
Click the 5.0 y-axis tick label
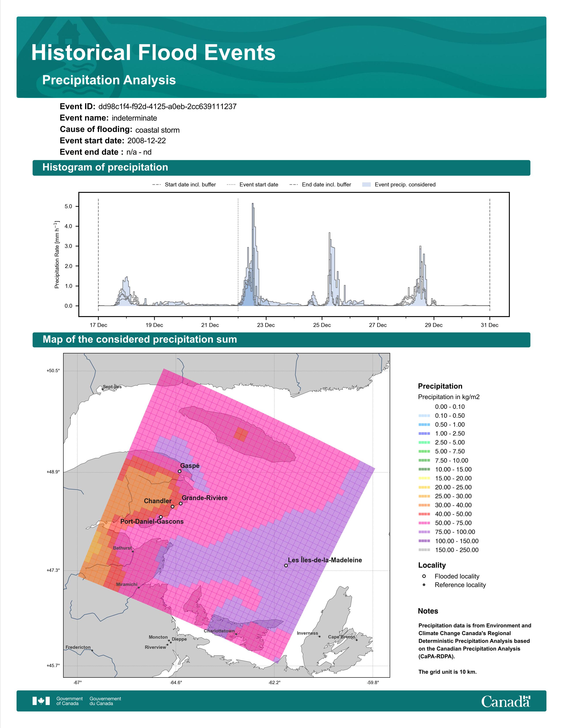(x=68, y=206)
